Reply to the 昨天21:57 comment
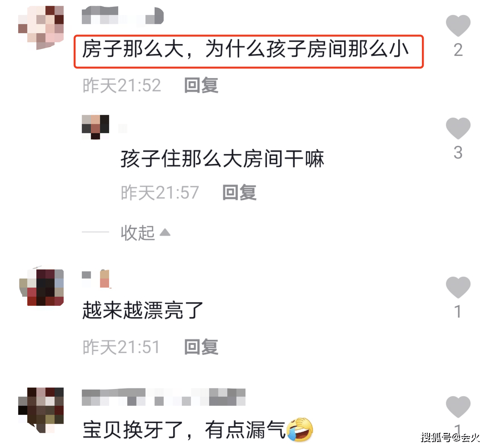This screenshot has width=491, height=448. point(240,192)
